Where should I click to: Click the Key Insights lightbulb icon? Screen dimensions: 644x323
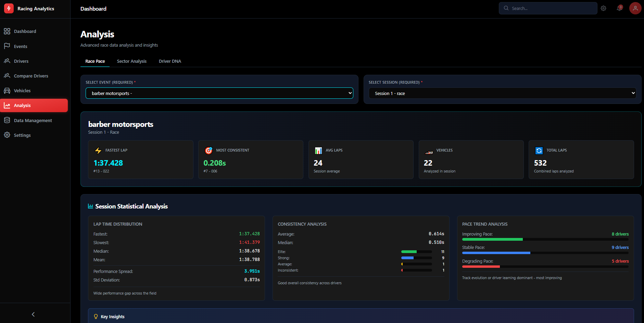point(96,316)
